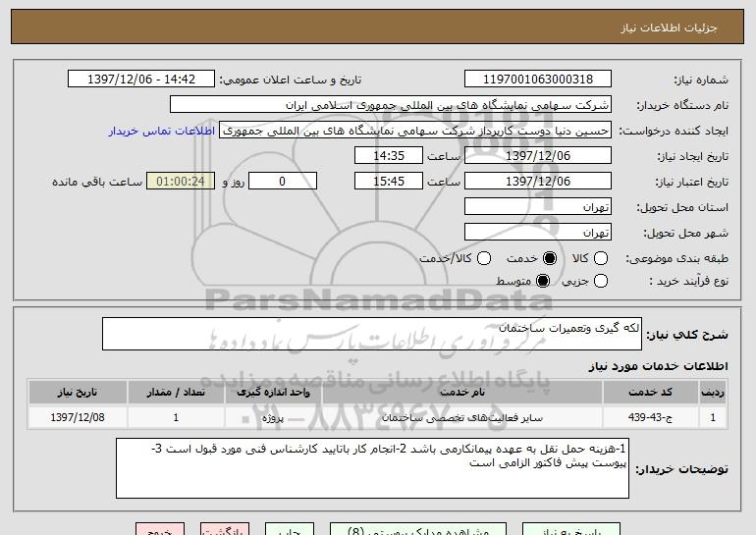Click the نام خدمت column header
Screen dimensions: 756x535
click(x=462, y=393)
